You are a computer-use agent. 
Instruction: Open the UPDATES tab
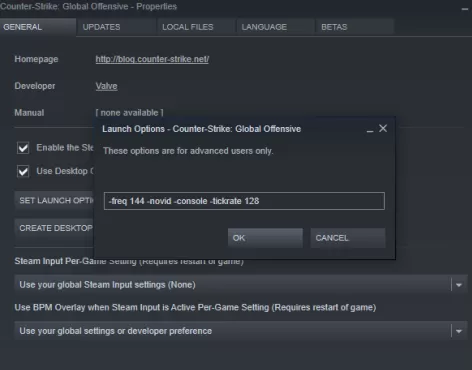pyautogui.click(x=116, y=27)
